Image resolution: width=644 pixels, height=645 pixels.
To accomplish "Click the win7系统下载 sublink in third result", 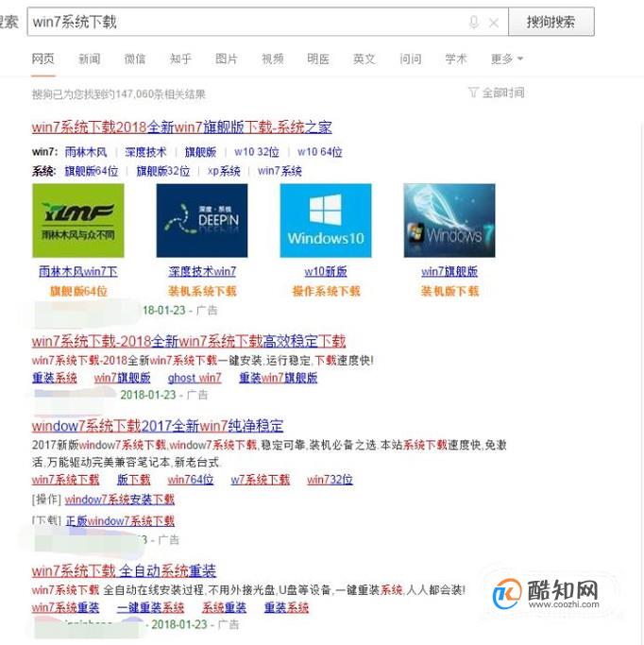I will tap(65, 480).
